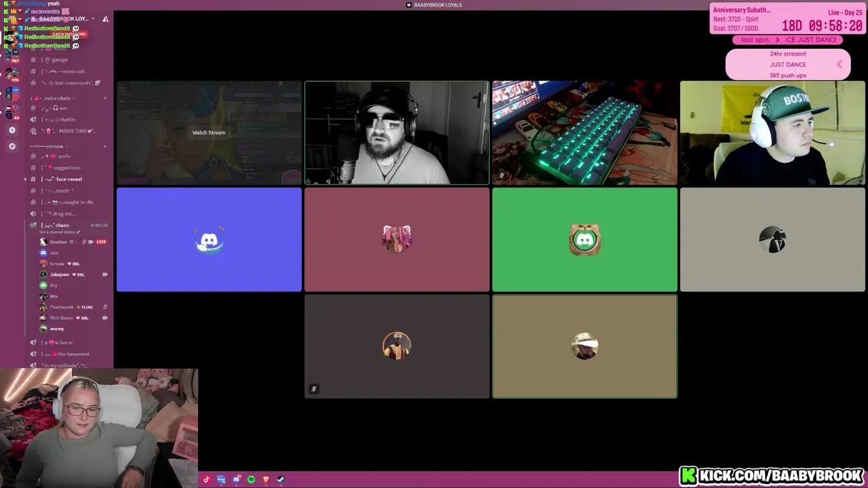Click the avatar in the green tile
Image resolution: width=868 pixels, height=488 pixels.
(x=585, y=239)
